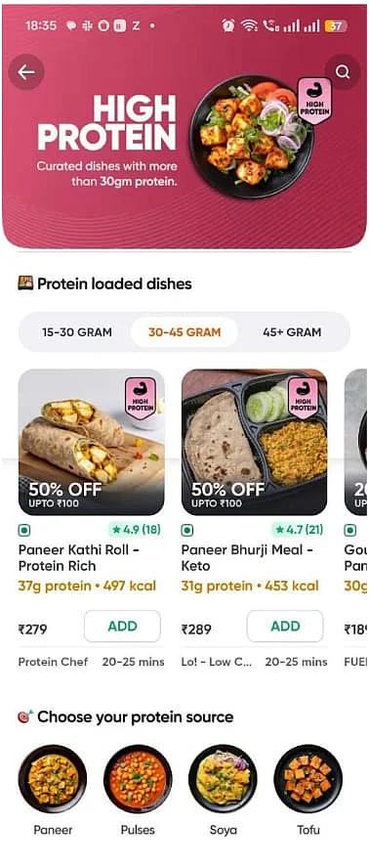Tap the veg indicator icon for Paneer Bhurji Meal
The image size is (369, 868).
[187, 531]
